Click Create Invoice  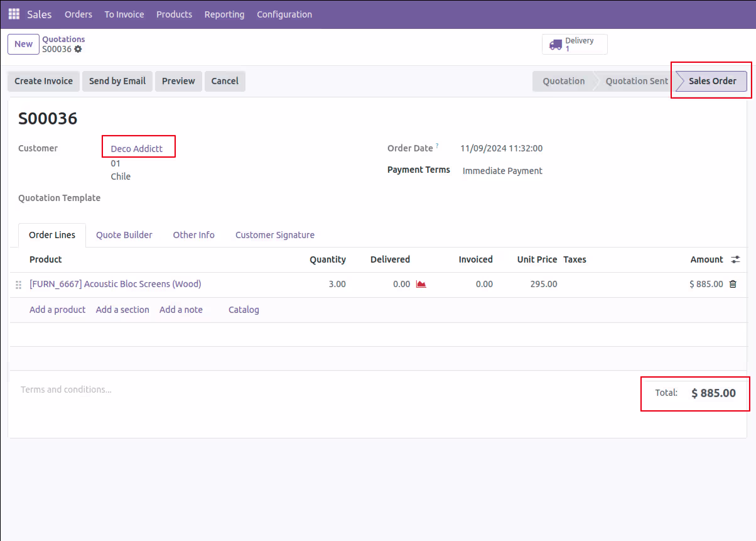click(x=44, y=81)
